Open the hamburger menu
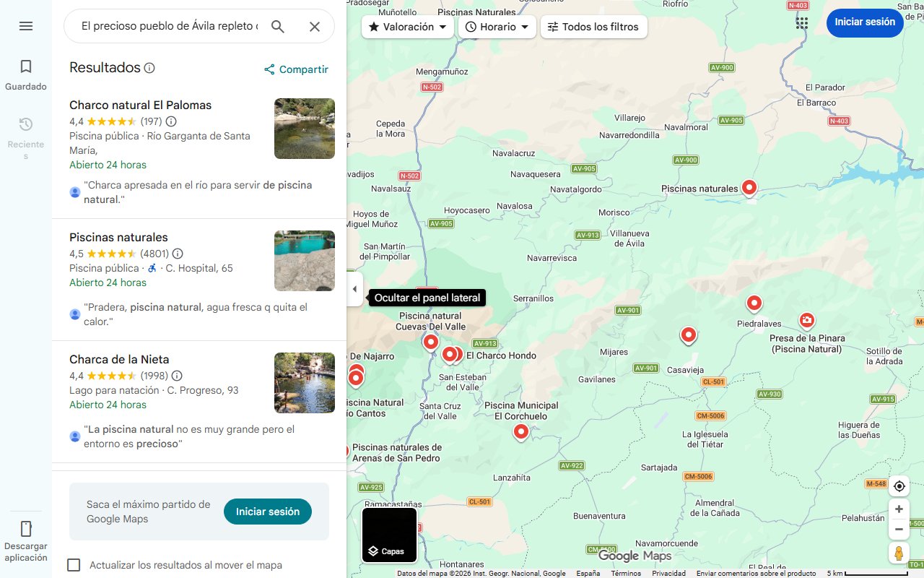 [26, 25]
